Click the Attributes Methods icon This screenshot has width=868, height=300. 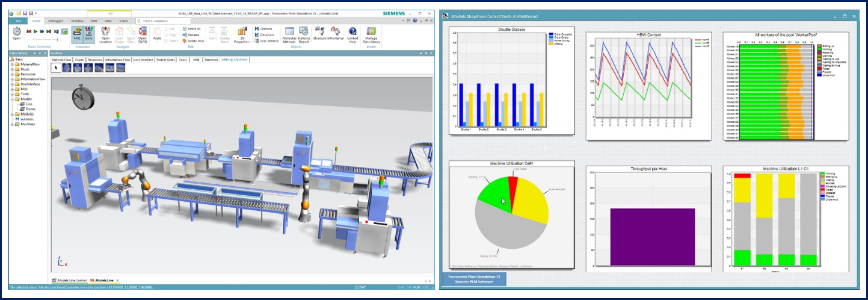[x=289, y=33]
